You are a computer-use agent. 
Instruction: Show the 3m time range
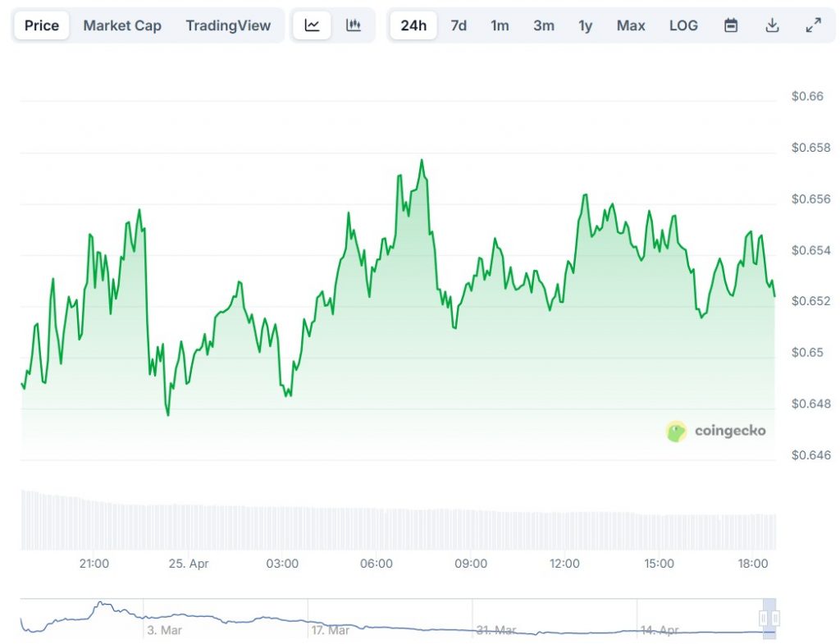click(543, 25)
